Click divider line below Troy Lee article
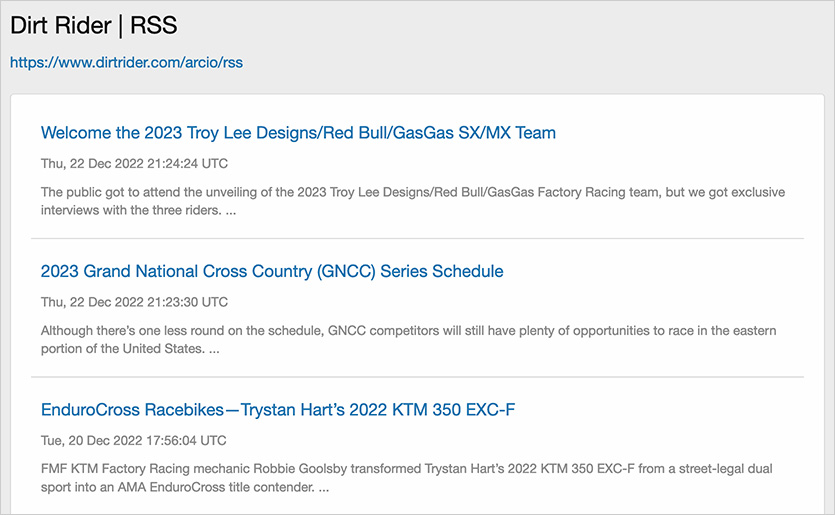Viewport: 835px width, 515px height. pyautogui.click(x=417, y=239)
